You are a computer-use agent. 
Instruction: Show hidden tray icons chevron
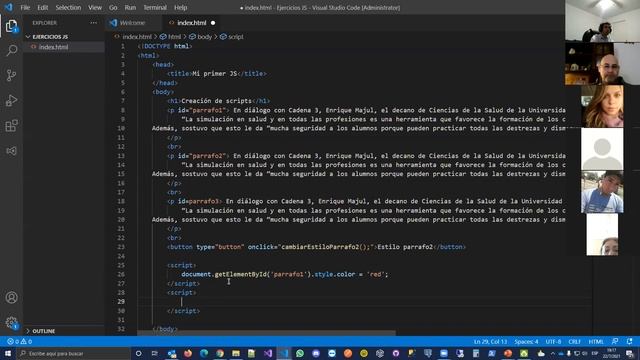[553, 353]
